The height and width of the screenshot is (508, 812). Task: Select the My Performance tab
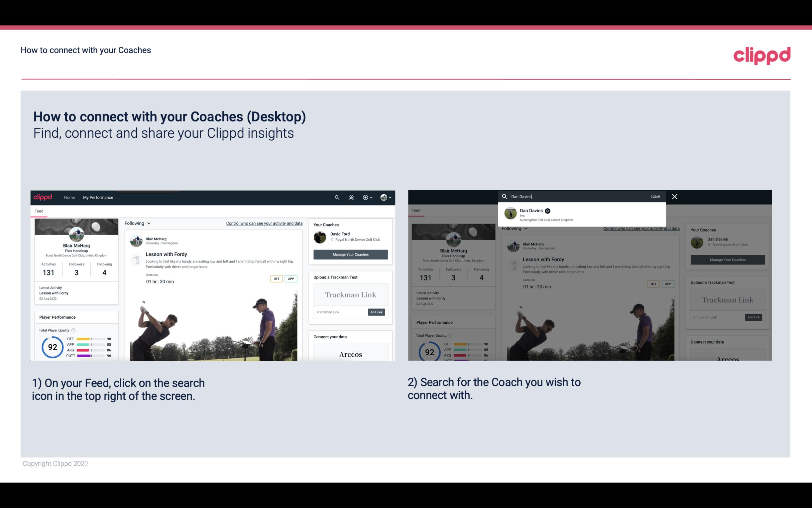(x=98, y=197)
